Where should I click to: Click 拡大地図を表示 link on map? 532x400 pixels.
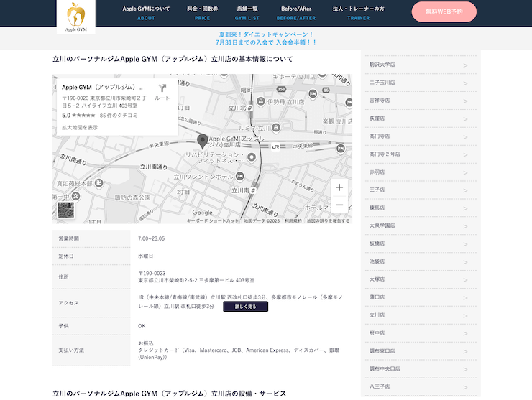[80, 127]
